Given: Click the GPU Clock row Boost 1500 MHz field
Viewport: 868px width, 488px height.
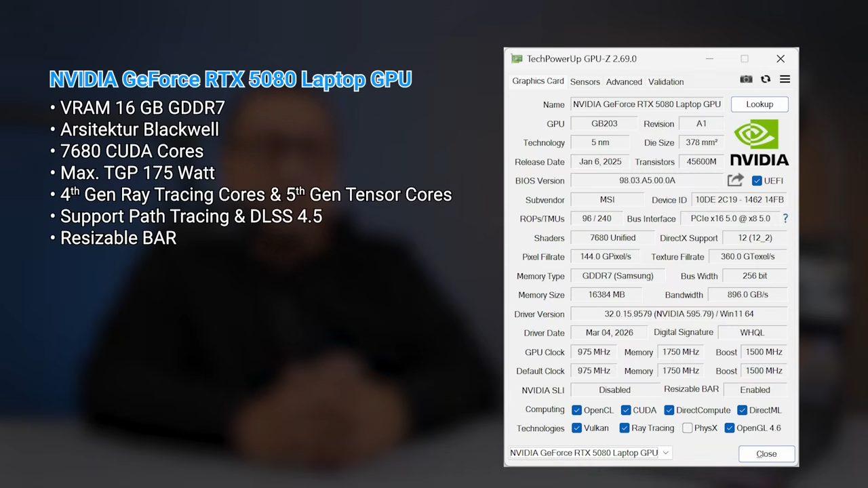Looking at the screenshot, I should (x=764, y=352).
